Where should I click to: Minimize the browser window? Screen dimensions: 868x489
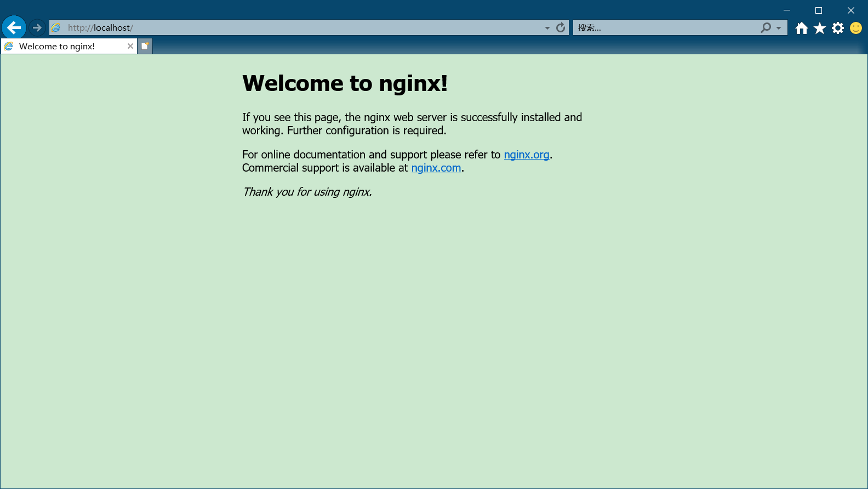click(787, 10)
